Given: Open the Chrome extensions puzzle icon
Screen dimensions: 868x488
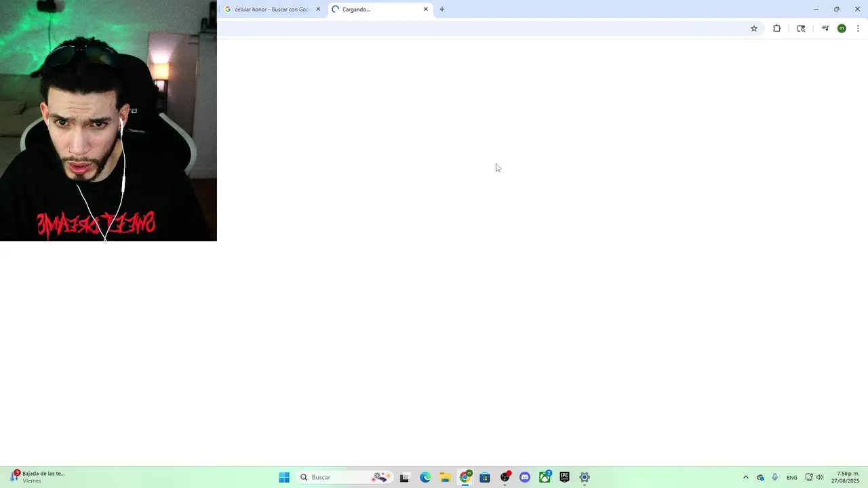Looking at the screenshot, I should coord(777,28).
